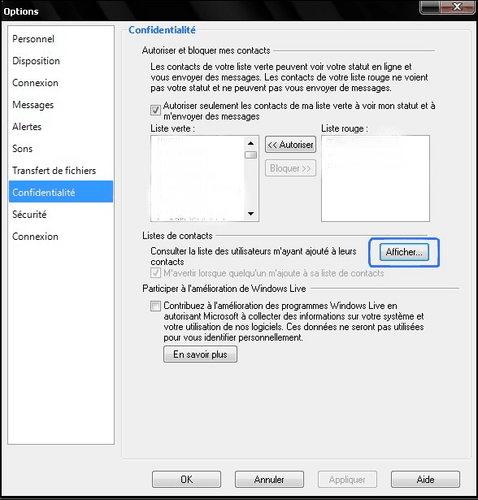Select Disposition in the sidebar
Screen dimensions: 478x500
point(36,61)
